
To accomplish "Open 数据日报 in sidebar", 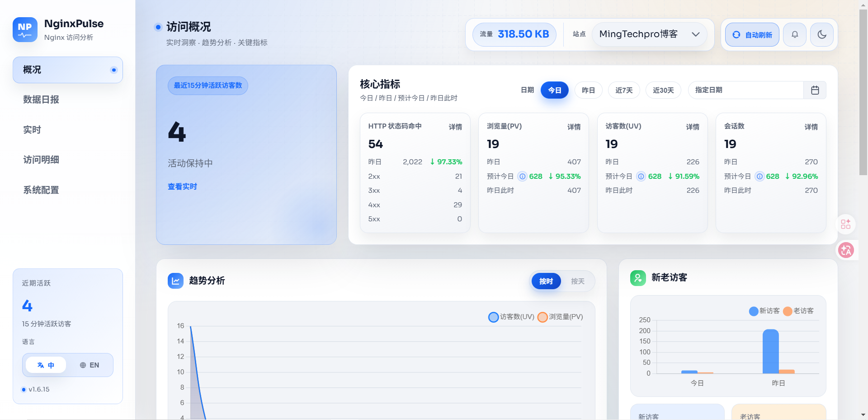I will [68, 100].
